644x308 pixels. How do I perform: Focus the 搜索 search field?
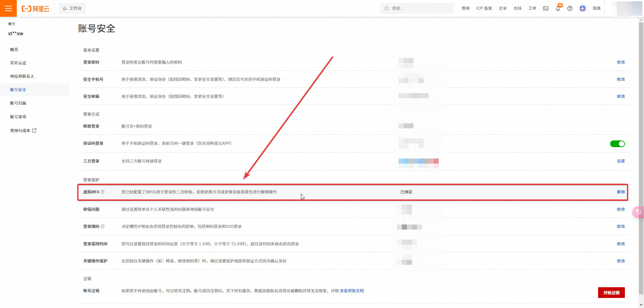[x=419, y=8]
